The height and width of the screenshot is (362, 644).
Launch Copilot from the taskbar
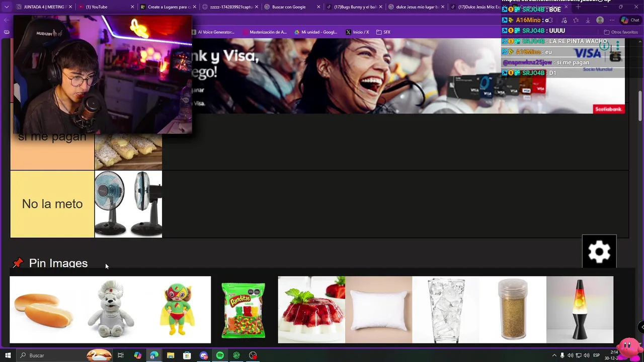(137, 355)
